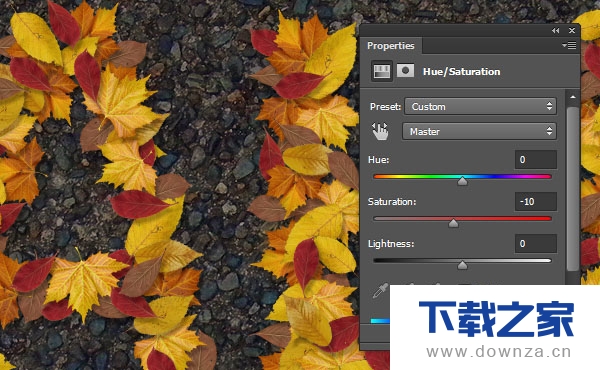Screen dimensions: 600x370
Task: Click the Hue value field
Action: [x=536, y=160]
